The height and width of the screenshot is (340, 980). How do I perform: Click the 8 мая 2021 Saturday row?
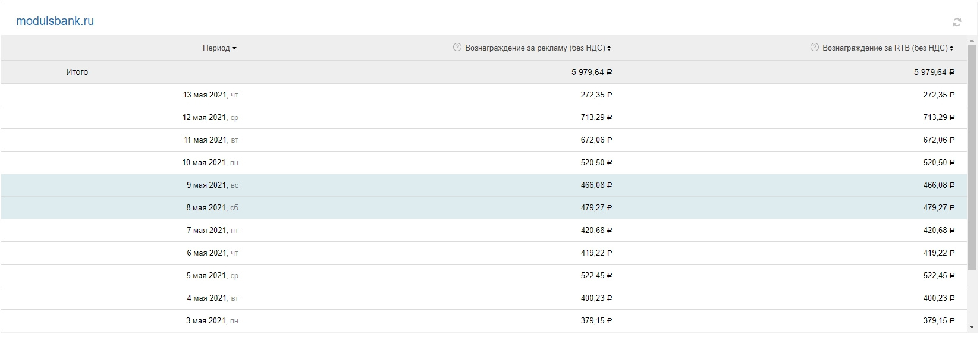point(212,208)
